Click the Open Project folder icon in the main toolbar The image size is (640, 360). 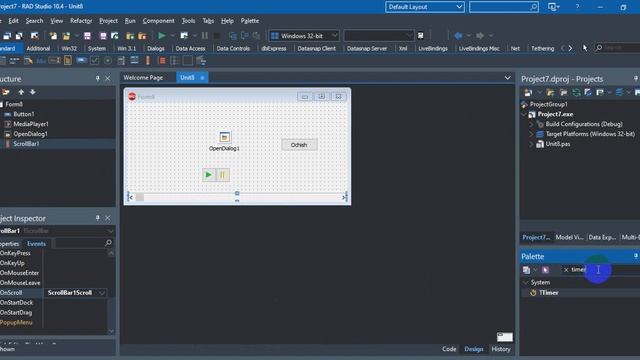click(x=66, y=36)
